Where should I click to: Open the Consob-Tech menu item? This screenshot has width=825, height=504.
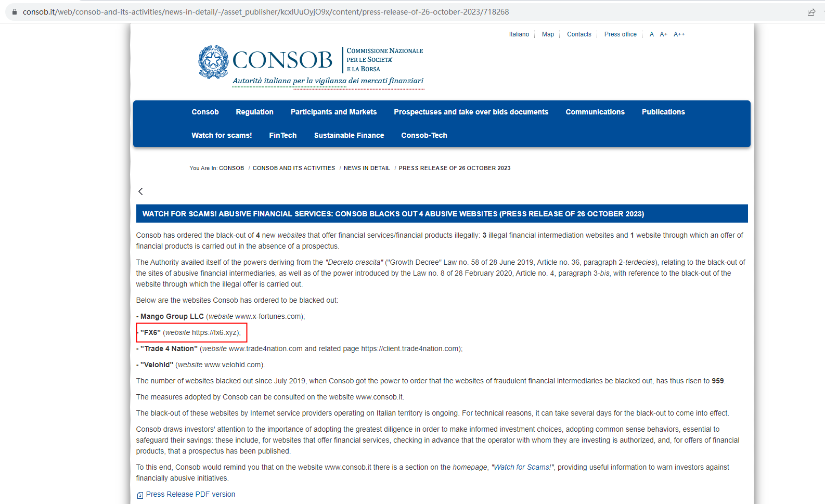point(424,135)
